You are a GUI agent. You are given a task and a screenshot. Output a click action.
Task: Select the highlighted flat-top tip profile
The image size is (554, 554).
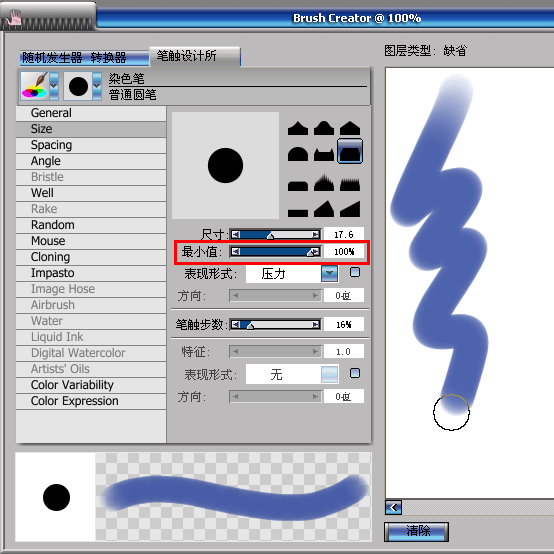click(x=350, y=152)
